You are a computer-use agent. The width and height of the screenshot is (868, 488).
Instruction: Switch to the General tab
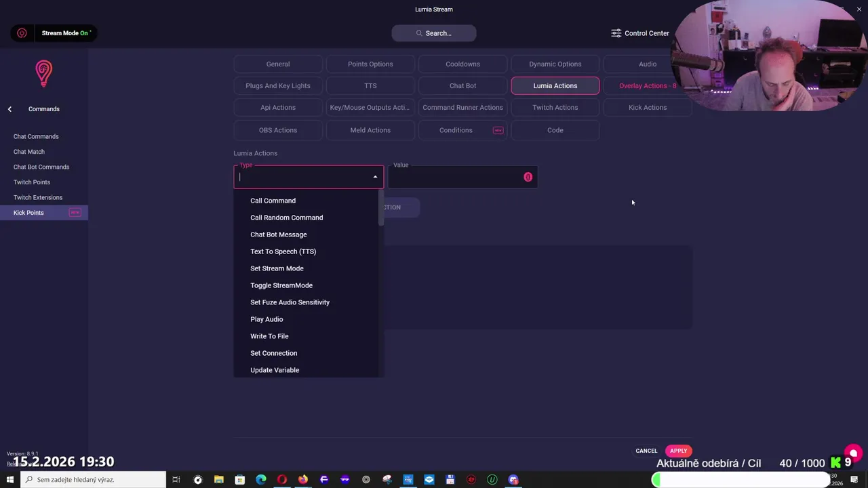278,64
